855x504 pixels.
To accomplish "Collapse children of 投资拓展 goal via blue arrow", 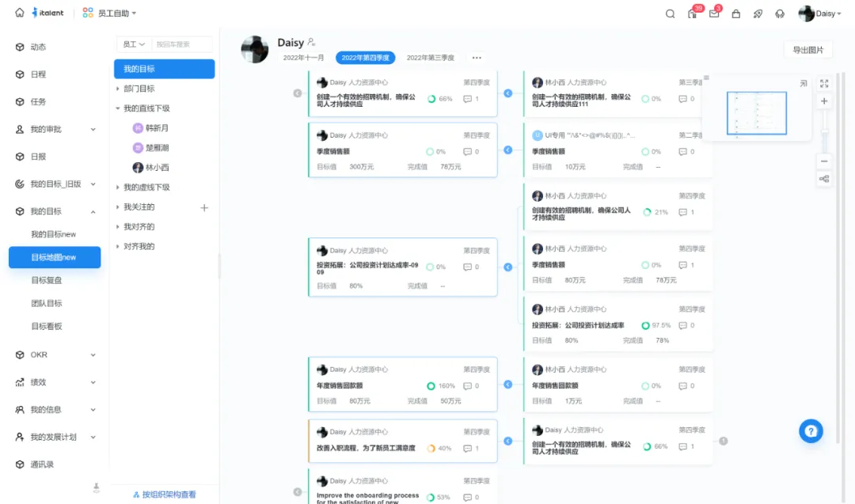I will pos(508,267).
